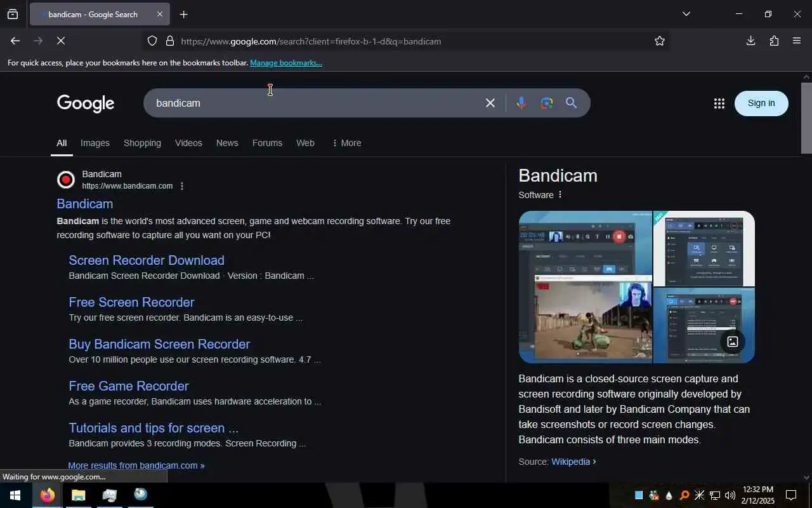Open the Wikipedia source link
Image resolution: width=812 pixels, height=508 pixels.
point(570,462)
